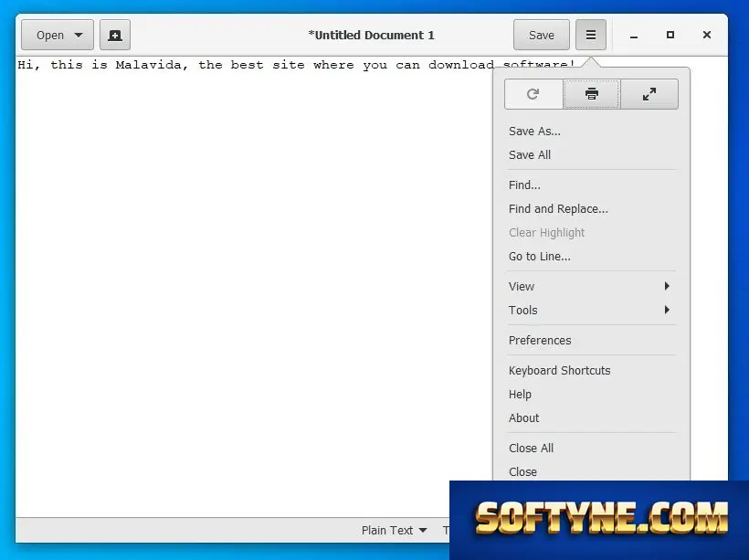Close the gedit window
The width and height of the screenshot is (749, 560).
(707, 35)
